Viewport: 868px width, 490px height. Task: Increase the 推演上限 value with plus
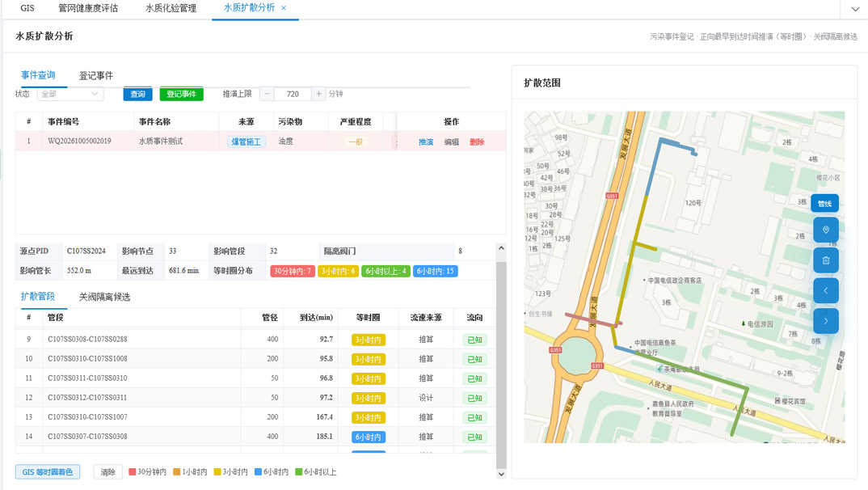click(318, 94)
